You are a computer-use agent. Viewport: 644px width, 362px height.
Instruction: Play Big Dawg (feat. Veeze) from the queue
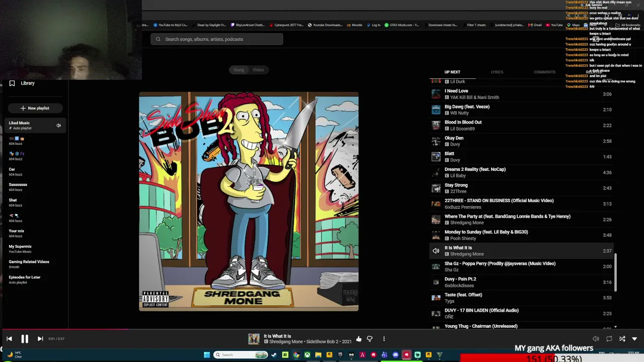pos(522,110)
